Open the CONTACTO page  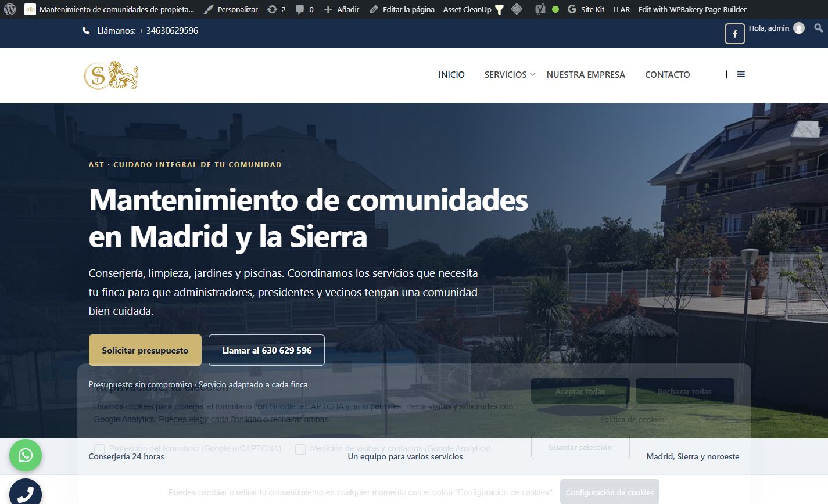point(668,74)
